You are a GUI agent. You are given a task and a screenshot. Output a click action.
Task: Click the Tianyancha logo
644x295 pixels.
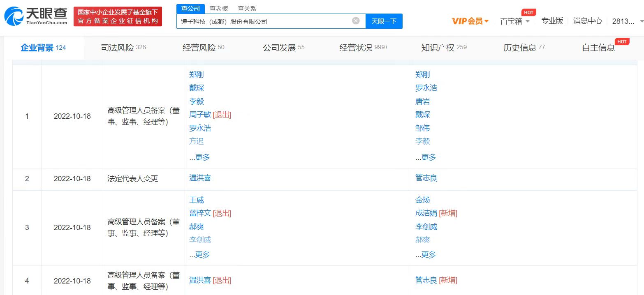[x=36, y=16]
